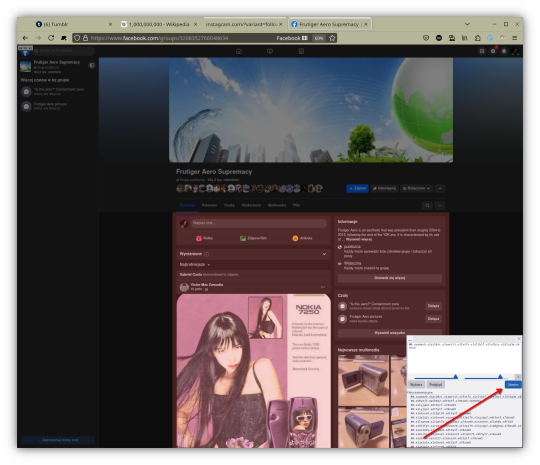540x465 pixels.
Task: Click Wyświetl więcej in Informacje
Action: pos(359,239)
